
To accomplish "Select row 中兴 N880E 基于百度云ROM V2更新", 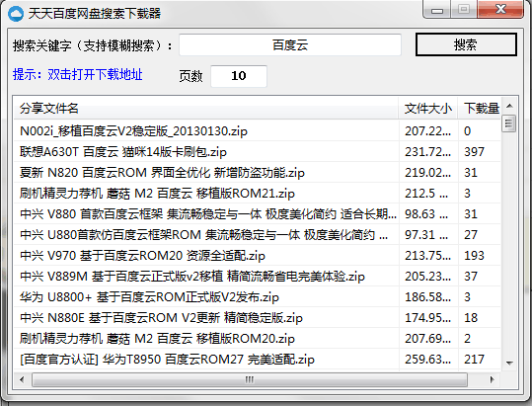I will click(258, 317).
